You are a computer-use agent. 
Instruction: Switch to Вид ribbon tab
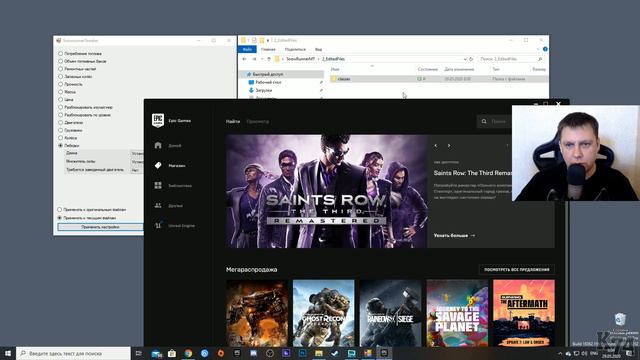pos(318,49)
